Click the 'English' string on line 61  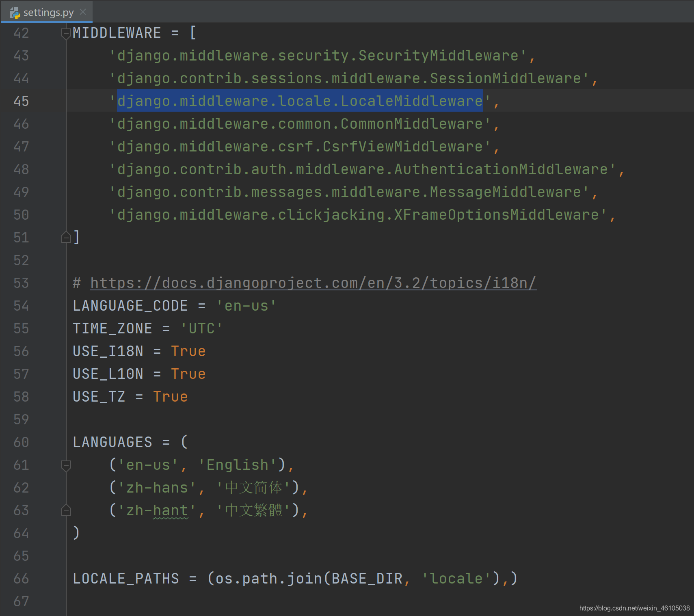pos(238,465)
